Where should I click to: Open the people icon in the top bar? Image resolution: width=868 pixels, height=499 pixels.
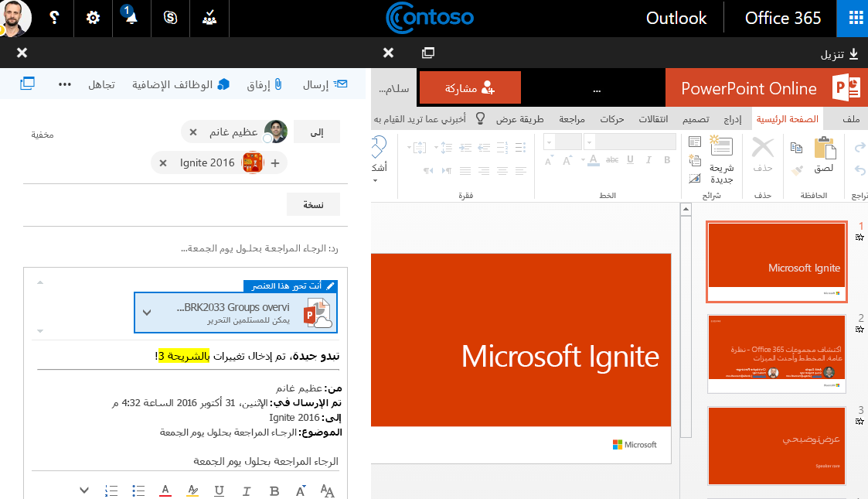[209, 18]
